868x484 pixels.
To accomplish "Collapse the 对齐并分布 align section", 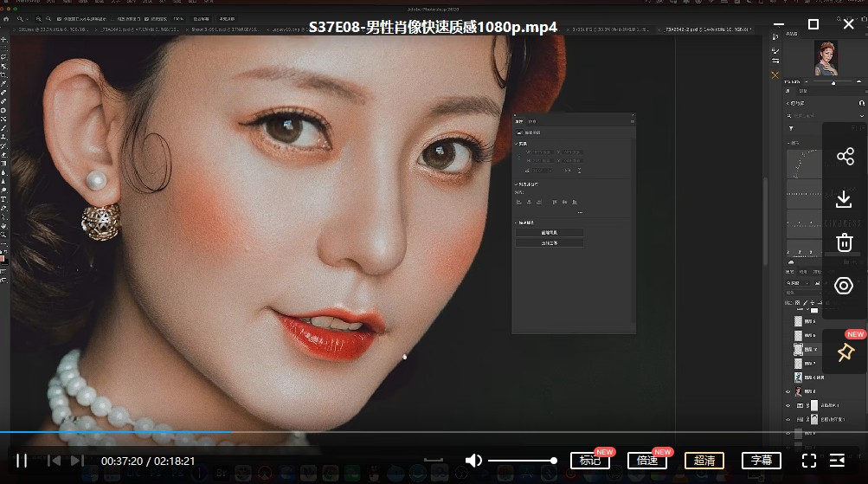I will [x=517, y=184].
